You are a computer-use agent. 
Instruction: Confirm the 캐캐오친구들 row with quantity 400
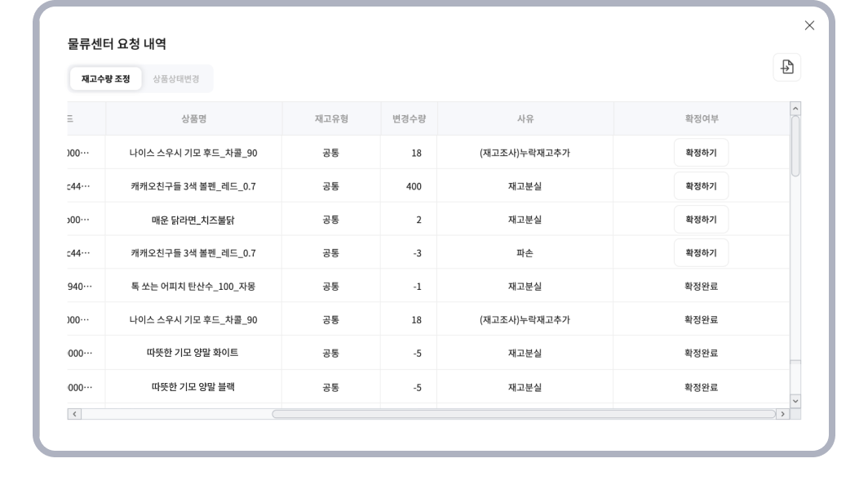coord(701,186)
